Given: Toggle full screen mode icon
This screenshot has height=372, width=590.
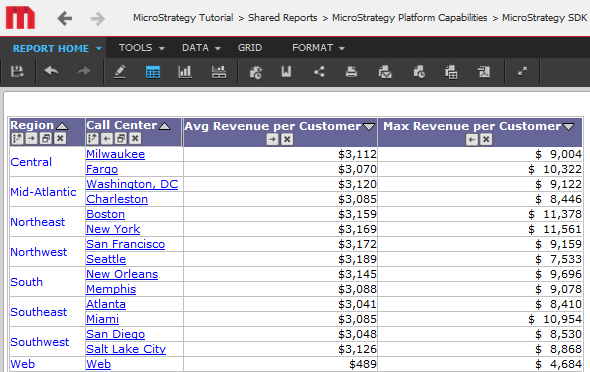Looking at the screenshot, I should point(522,71).
